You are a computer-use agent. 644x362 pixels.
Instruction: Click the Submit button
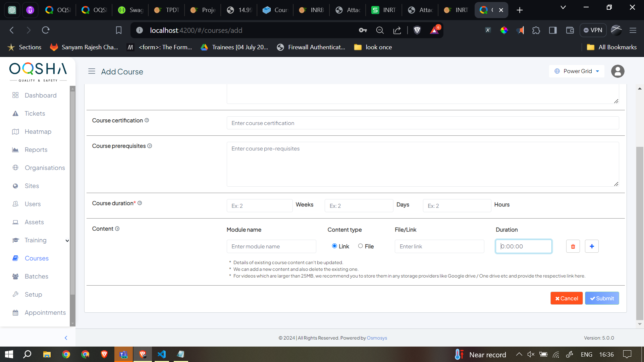(602, 298)
